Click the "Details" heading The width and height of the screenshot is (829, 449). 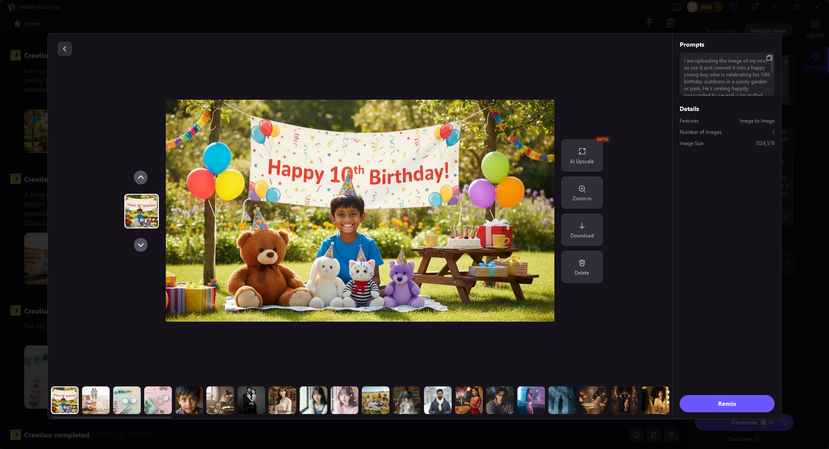point(689,108)
